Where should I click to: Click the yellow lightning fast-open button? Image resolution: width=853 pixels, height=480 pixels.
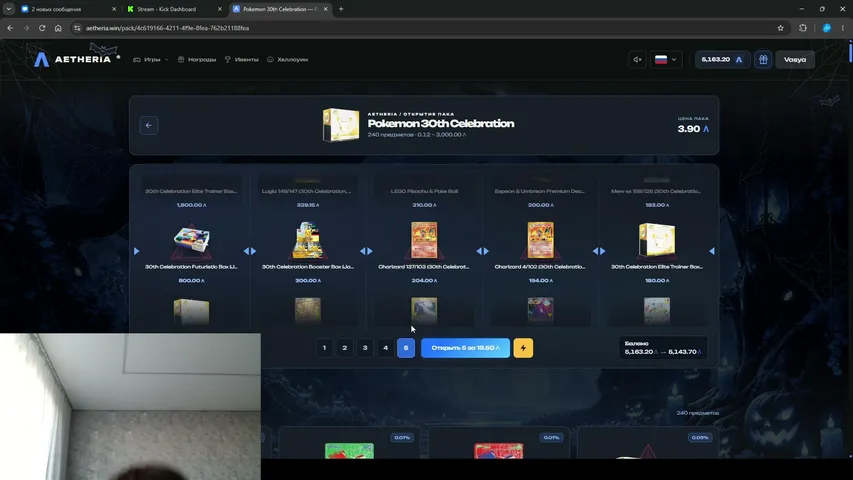pyautogui.click(x=523, y=348)
